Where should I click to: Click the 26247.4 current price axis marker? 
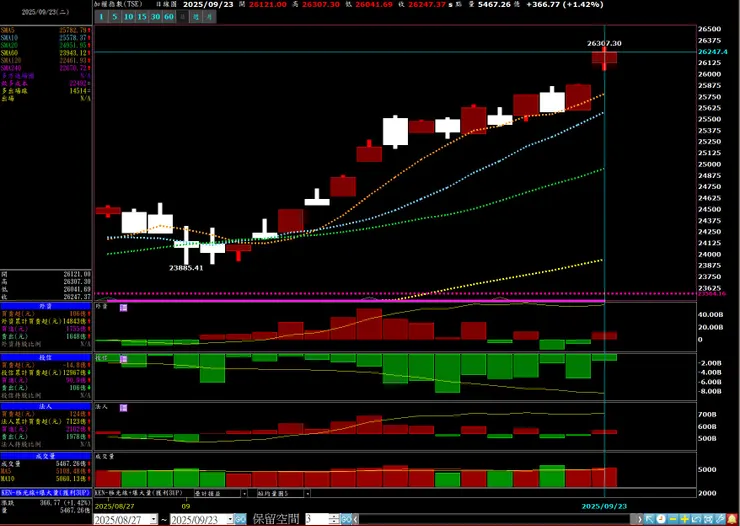click(713, 51)
